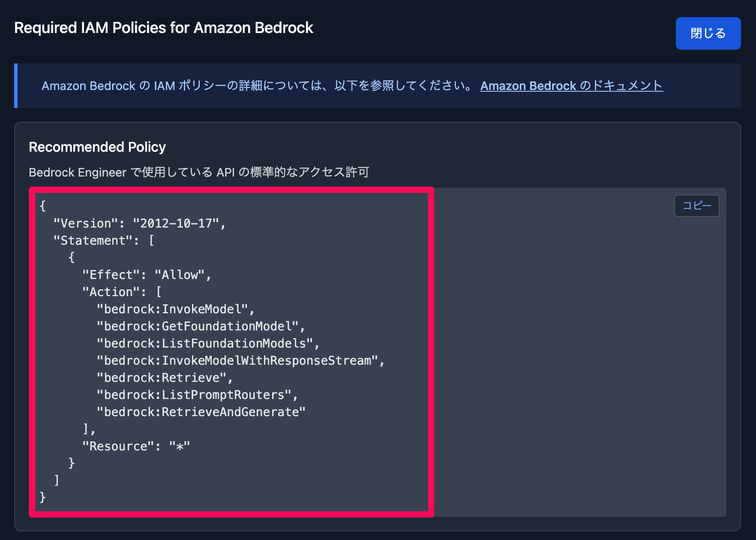This screenshot has height=540, width=756.
Task: Click the Recommended Policy heading
Action: 97,147
